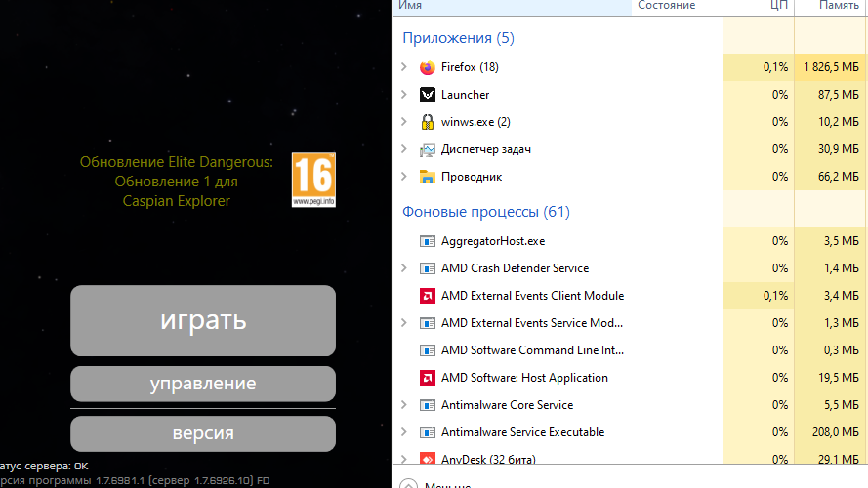
Task: Click the Проводник folder icon
Action: pos(428,177)
